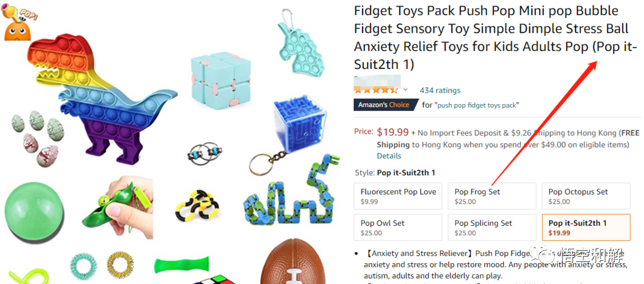Click the Amazon's Choice badge
The width and height of the screenshot is (644, 284).
pyautogui.click(x=385, y=105)
